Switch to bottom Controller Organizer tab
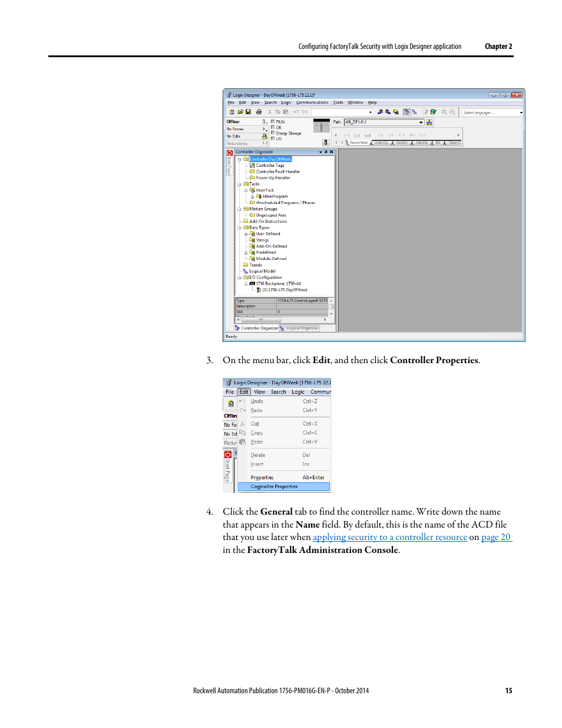 257,328
